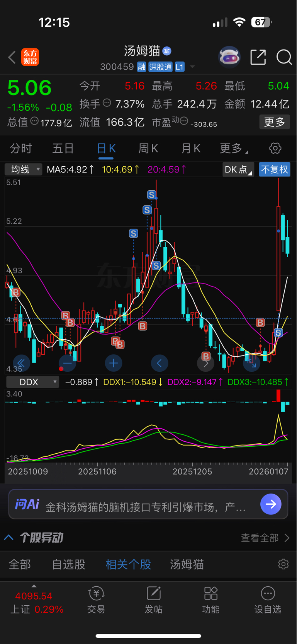Tap the current price 5.06
This screenshot has width=297, height=644.
tap(29, 88)
